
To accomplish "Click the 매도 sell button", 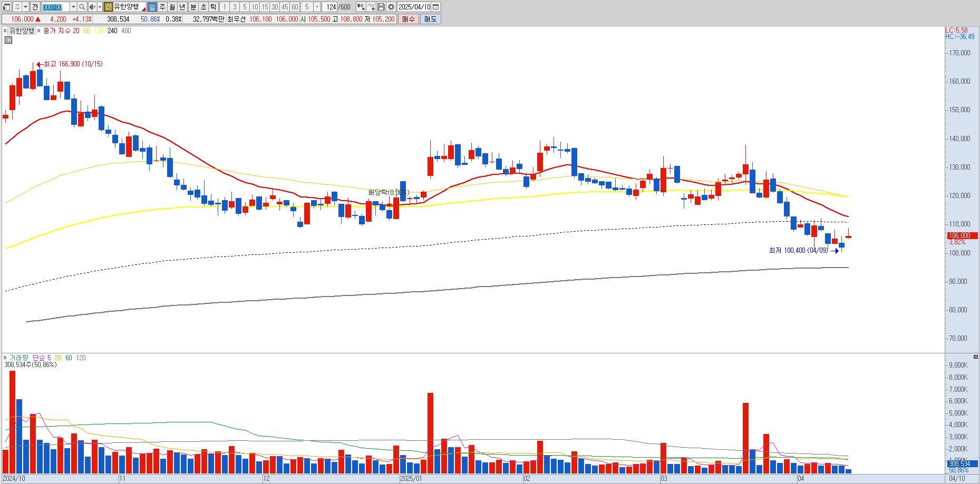I will 431,19.
